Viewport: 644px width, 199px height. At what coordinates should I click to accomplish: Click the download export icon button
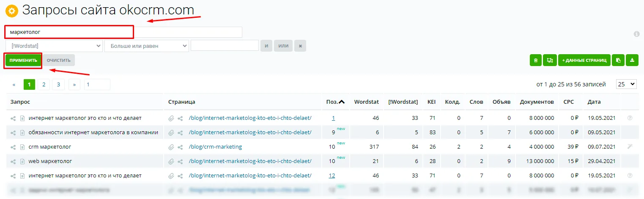[x=632, y=60]
